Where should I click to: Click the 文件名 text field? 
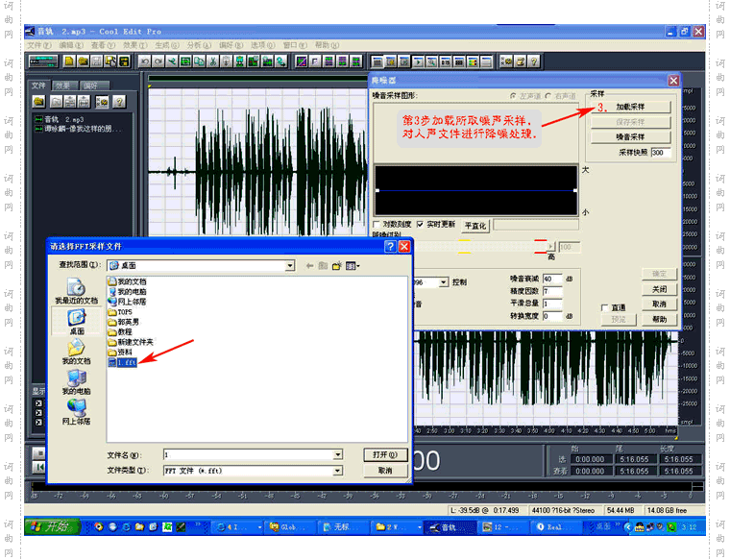click(x=248, y=454)
